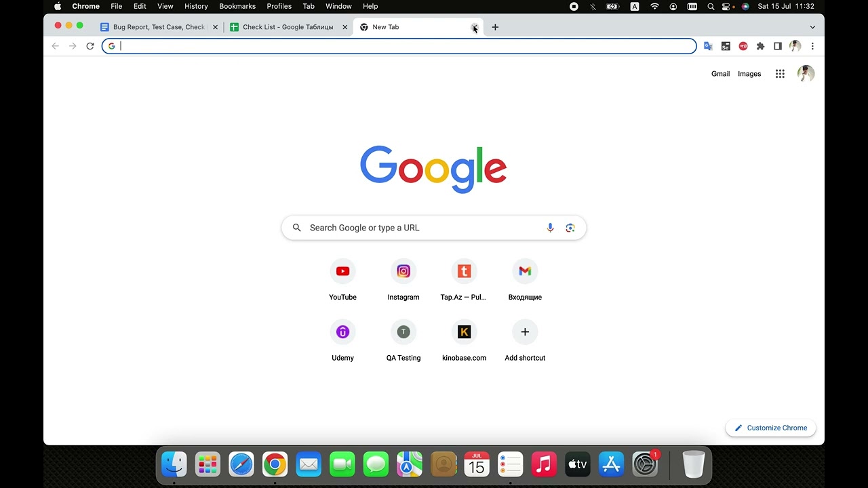
Task: Open the QA Testing shortcut
Action: [x=403, y=341]
